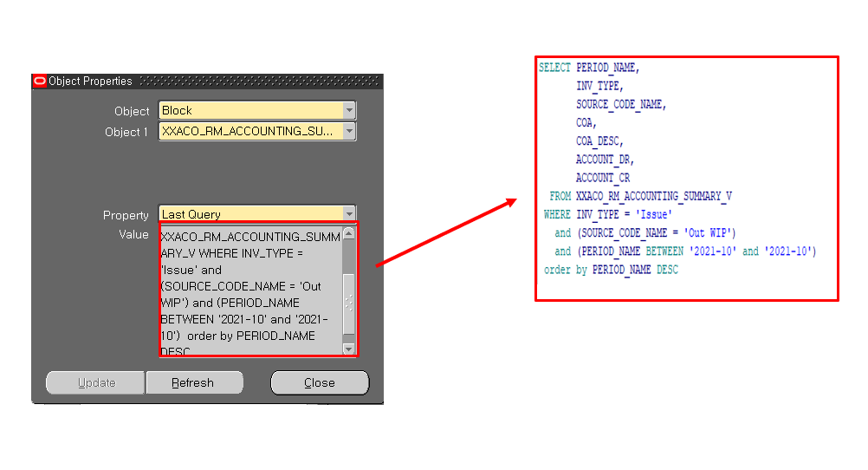868x470 pixels.
Task: Click the Value scrollbar down arrow
Action: point(349,349)
